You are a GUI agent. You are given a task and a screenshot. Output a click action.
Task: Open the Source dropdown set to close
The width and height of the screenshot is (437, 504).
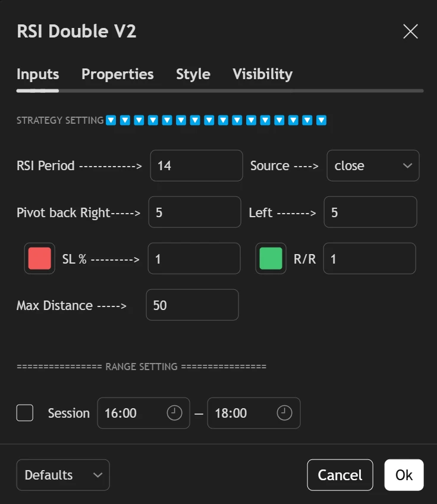pyautogui.click(x=373, y=165)
